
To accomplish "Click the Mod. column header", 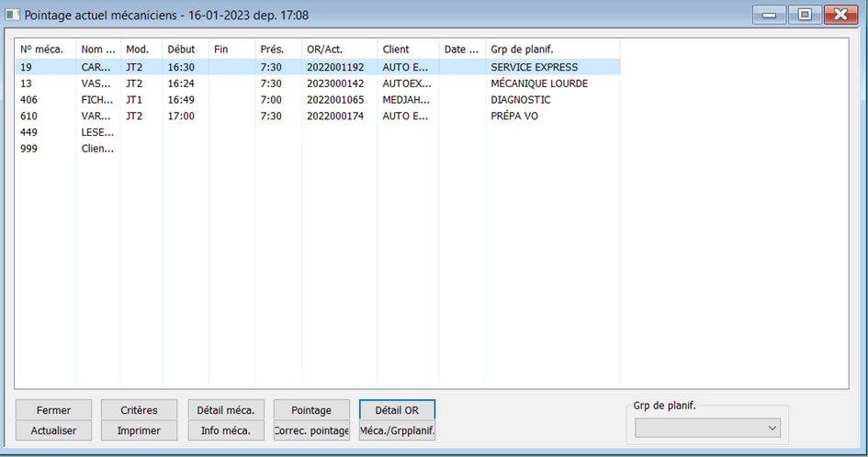I will (x=141, y=50).
